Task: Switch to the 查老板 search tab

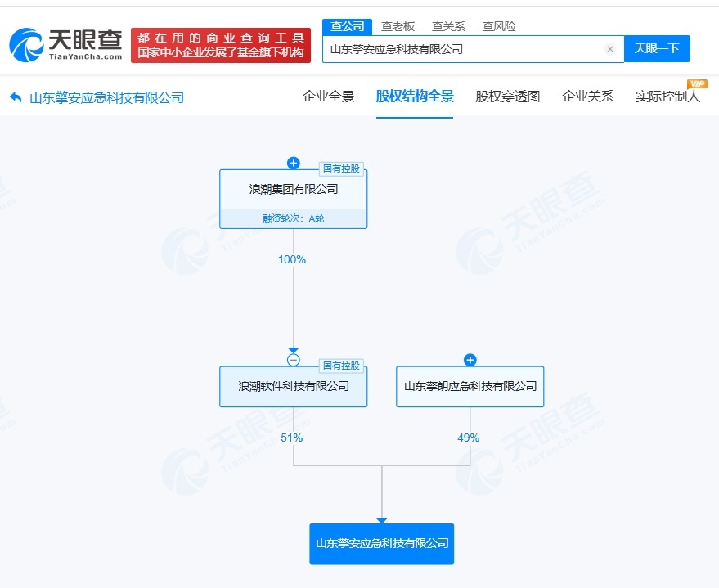Action: tap(397, 25)
